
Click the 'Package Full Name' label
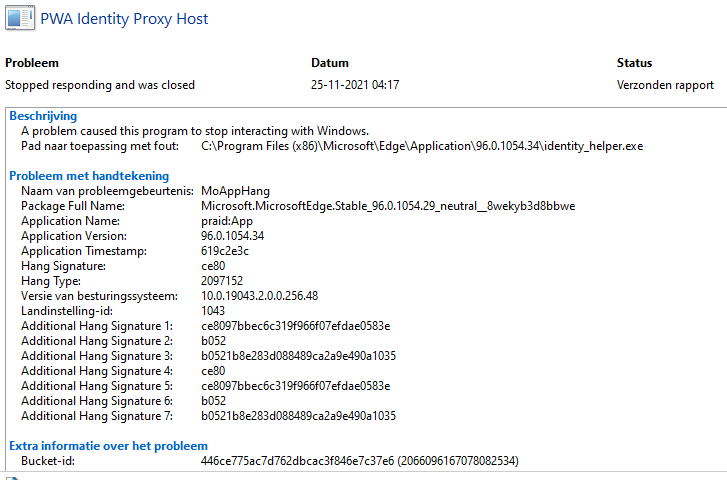coord(73,206)
